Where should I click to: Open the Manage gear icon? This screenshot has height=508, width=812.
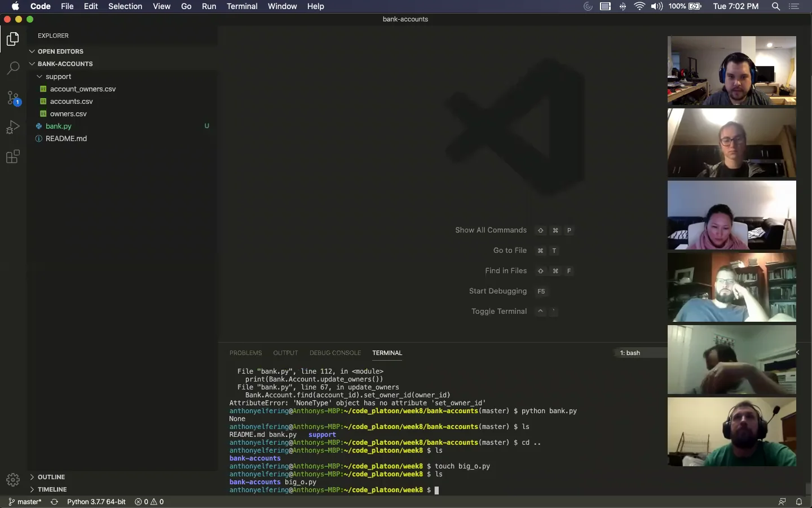[13, 480]
